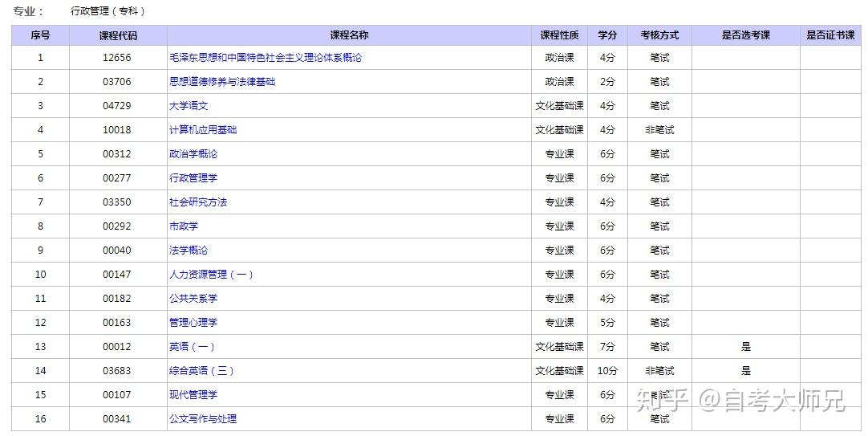Click 是 in the 综合英语（三） row

pyautogui.click(x=745, y=371)
